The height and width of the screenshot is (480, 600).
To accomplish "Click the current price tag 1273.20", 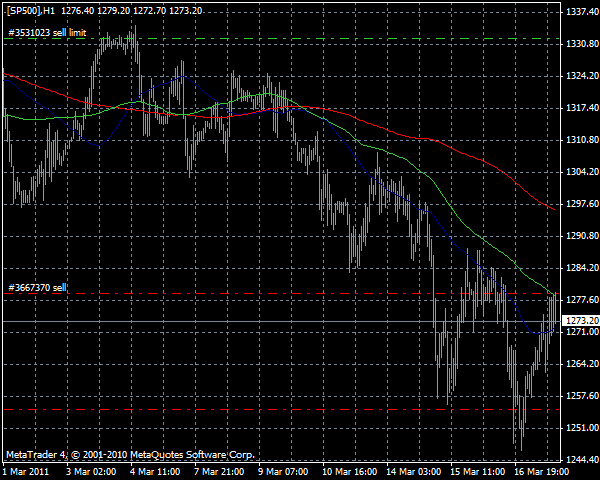I will [x=582, y=320].
